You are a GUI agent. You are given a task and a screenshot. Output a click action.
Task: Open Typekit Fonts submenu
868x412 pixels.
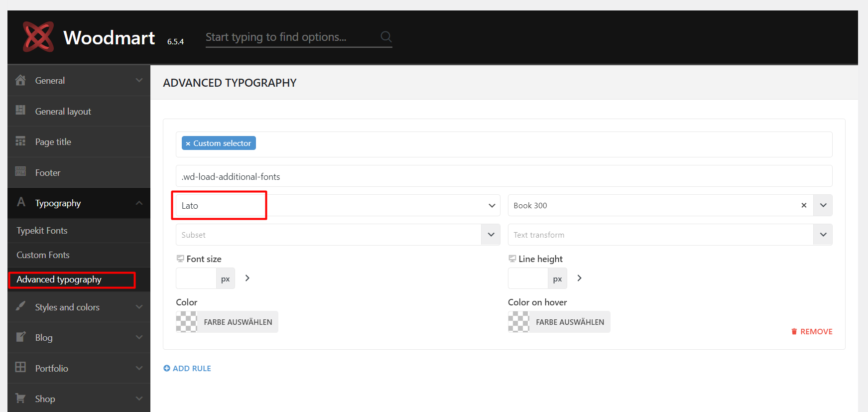point(79,231)
